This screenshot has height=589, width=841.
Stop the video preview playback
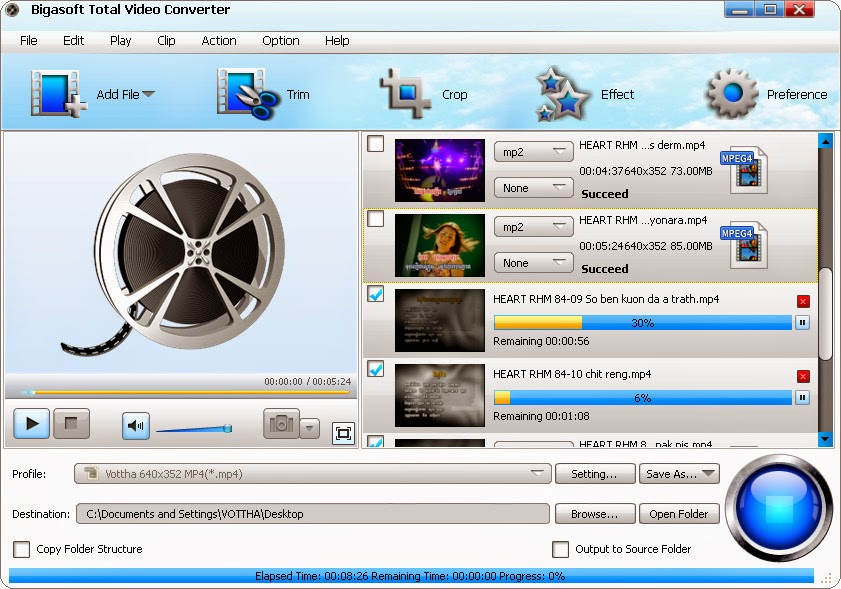point(71,423)
